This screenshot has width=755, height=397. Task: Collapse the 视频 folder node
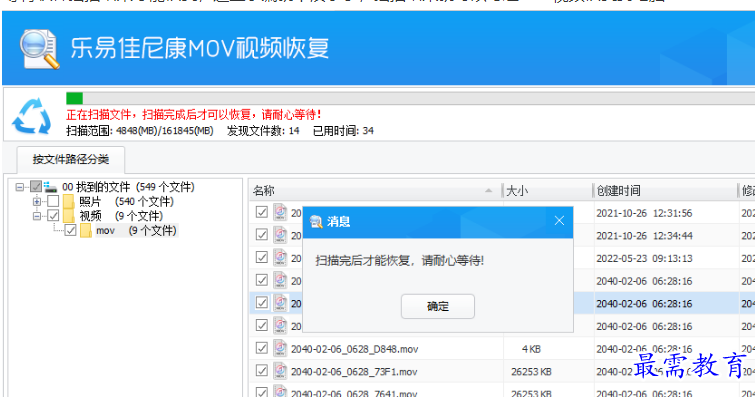coord(37,216)
